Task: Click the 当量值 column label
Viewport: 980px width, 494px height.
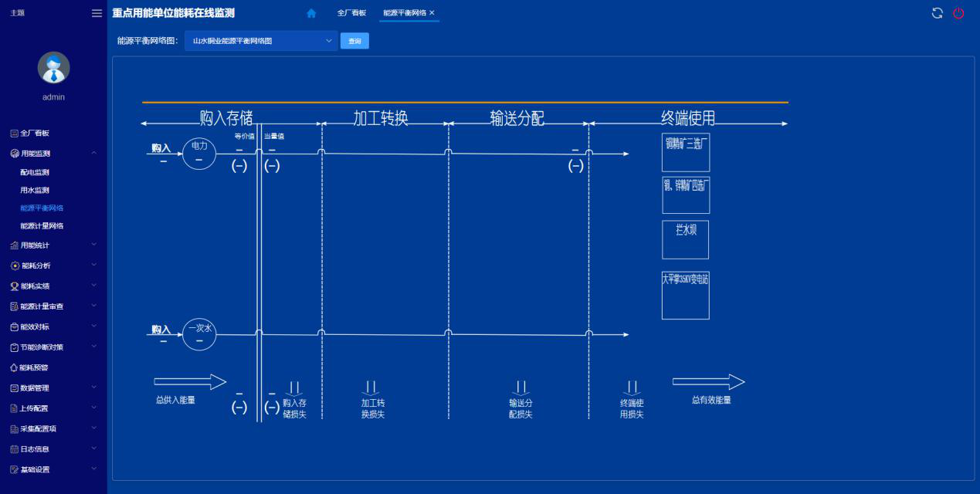Action: 274,136
